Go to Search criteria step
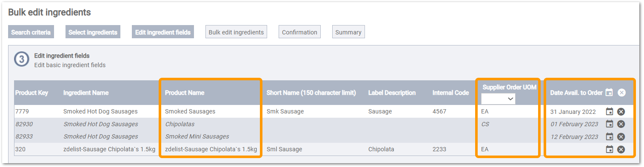 (31, 32)
